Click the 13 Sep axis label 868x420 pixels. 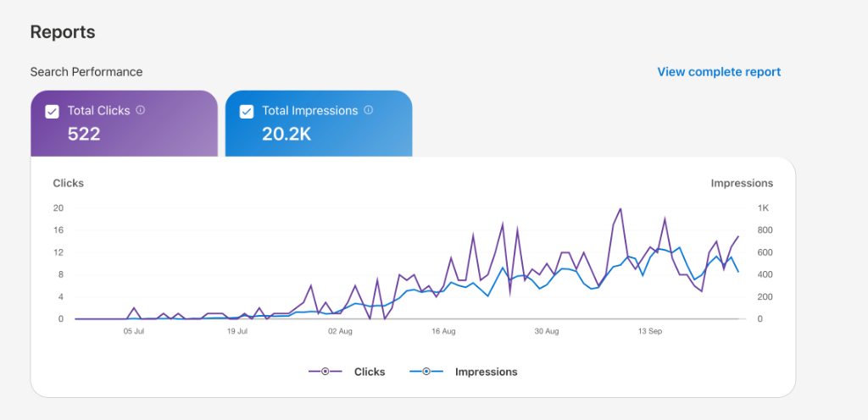pos(650,332)
